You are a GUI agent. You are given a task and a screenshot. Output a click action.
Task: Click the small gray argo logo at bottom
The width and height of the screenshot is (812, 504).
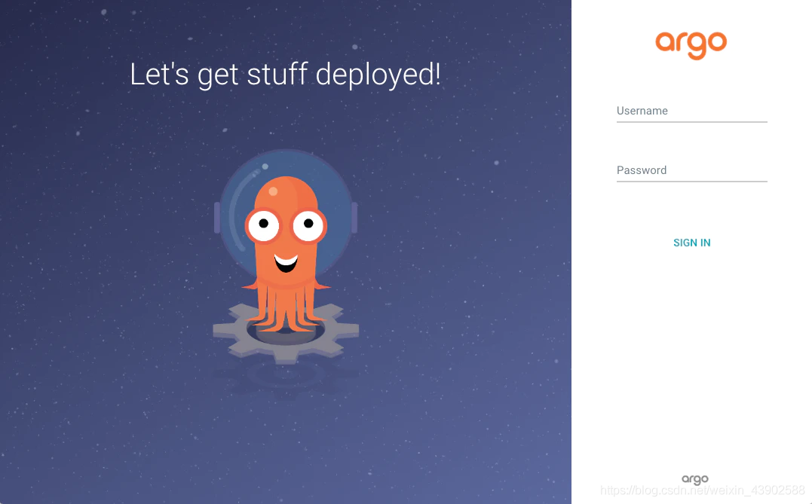coord(694,479)
